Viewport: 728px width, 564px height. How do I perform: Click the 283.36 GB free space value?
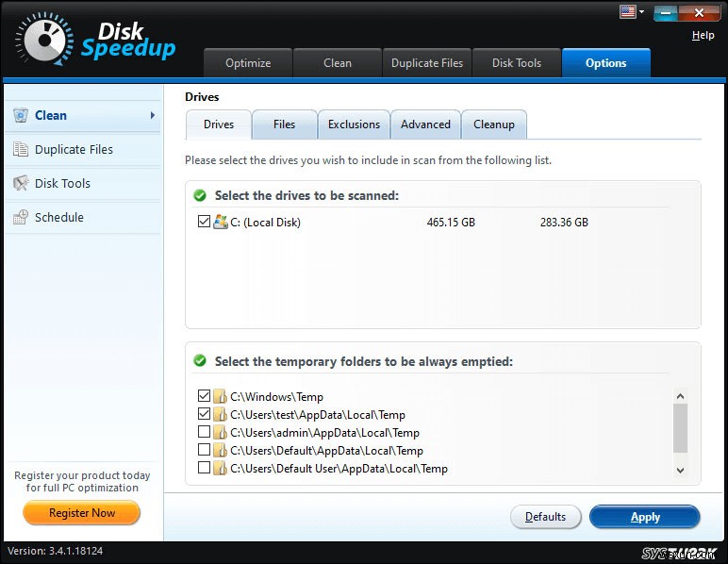click(x=564, y=223)
